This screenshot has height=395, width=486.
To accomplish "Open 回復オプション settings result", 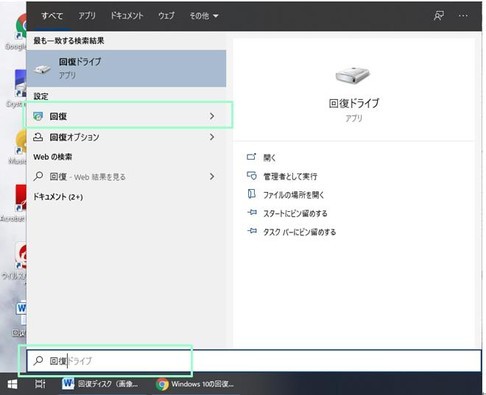I will [126, 137].
